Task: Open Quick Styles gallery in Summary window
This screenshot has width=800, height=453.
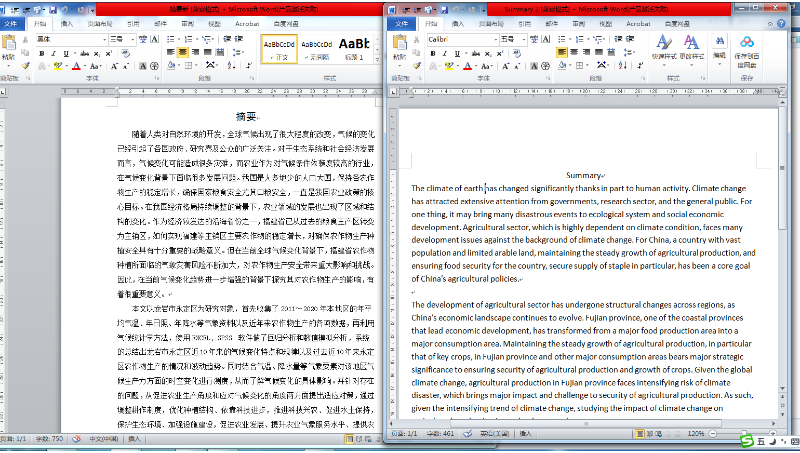Action: click(664, 48)
